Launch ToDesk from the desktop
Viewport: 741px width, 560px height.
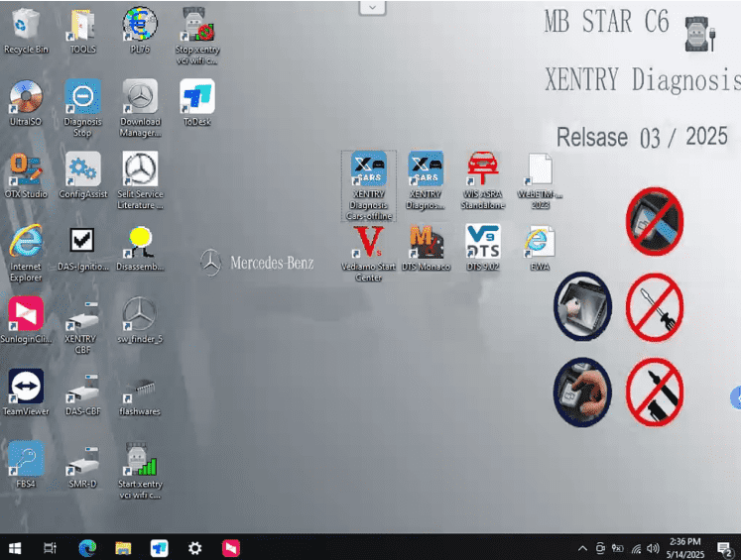197,103
